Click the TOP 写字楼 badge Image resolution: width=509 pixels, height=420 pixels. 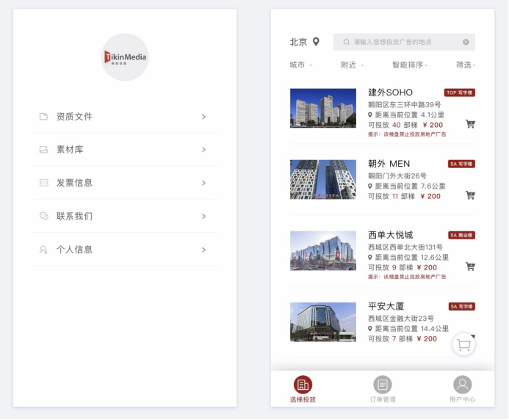click(460, 93)
